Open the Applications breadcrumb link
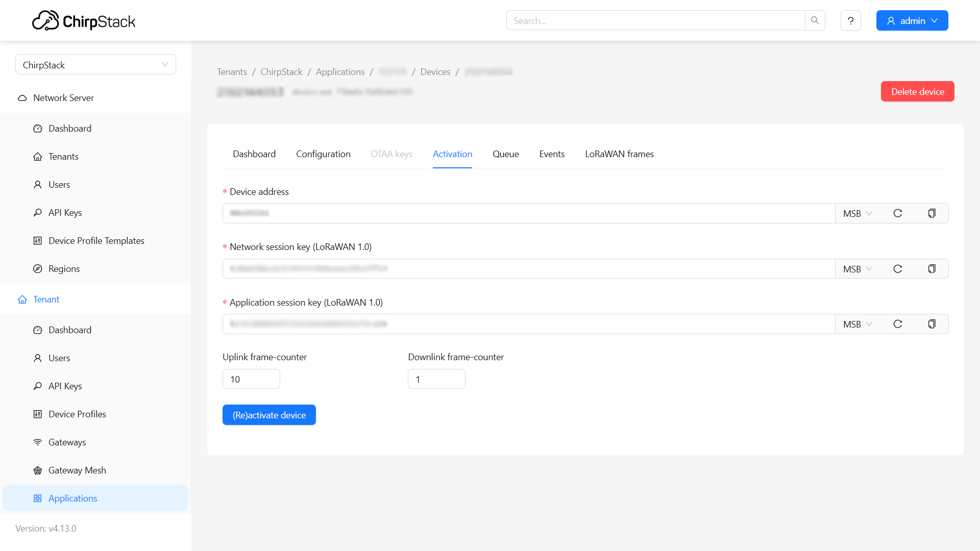This screenshot has height=551, width=980. point(340,72)
